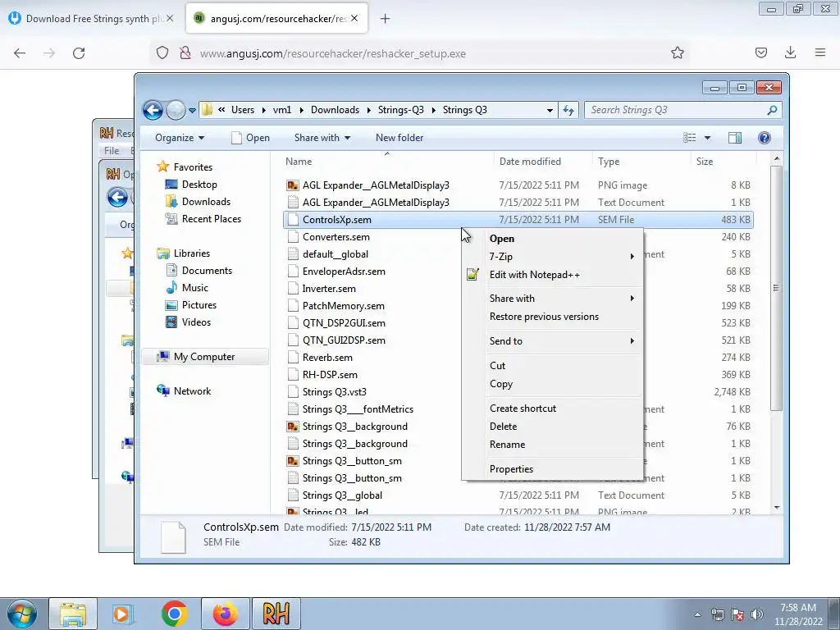Image resolution: width=840 pixels, height=630 pixels.
Task: Click the Explorer Forward navigation arrow
Action: pos(176,111)
